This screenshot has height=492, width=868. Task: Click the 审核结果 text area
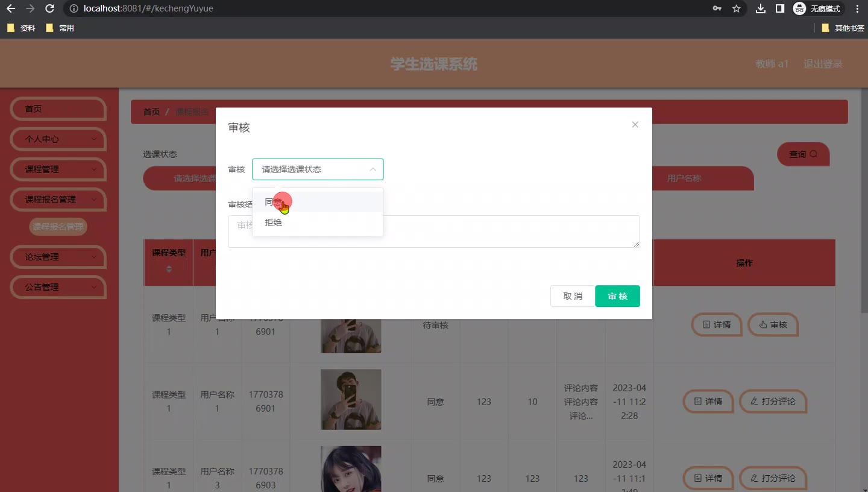point(433,232)
